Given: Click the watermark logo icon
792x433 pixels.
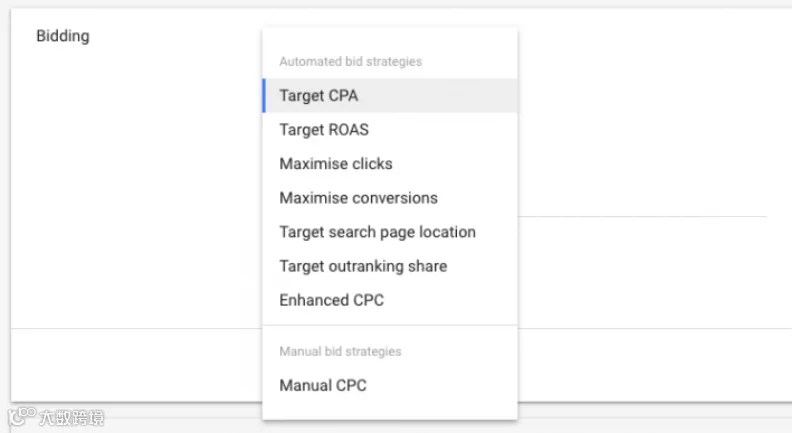Looking at the screenshot, I should [22, 417].
